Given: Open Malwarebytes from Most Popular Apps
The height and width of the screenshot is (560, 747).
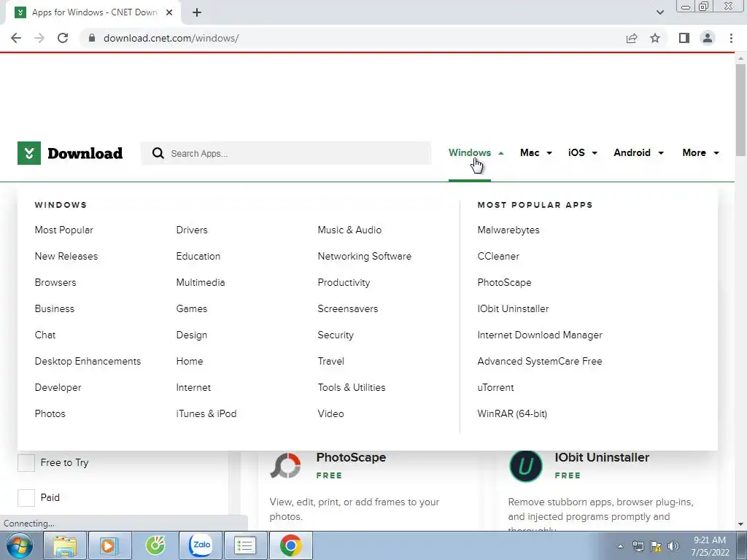Looking at the screenshot, I should click(508, 230).
